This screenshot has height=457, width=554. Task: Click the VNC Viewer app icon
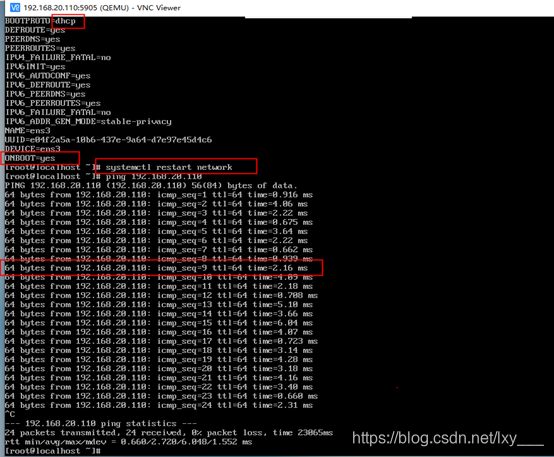coord(15,7)
